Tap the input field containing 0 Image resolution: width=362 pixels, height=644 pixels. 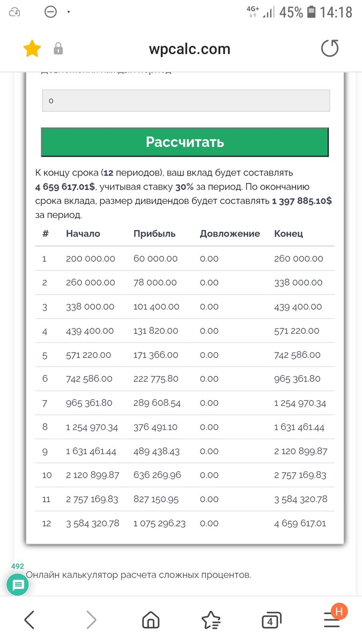185,100
